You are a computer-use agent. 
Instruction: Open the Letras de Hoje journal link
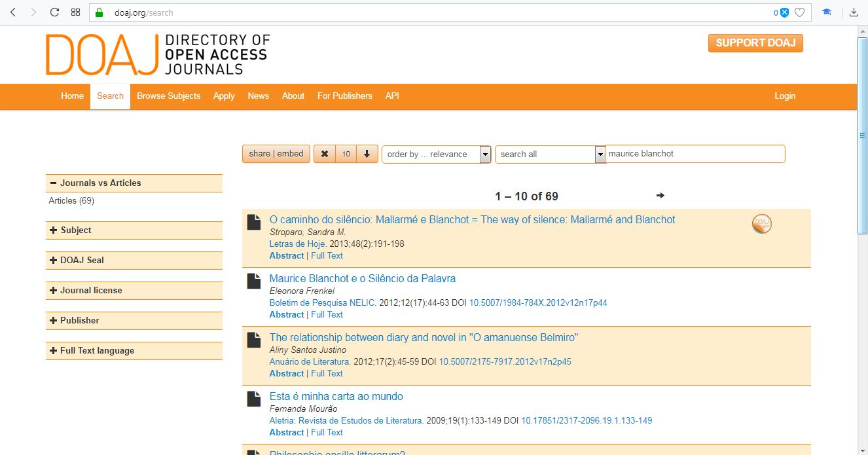298,244
